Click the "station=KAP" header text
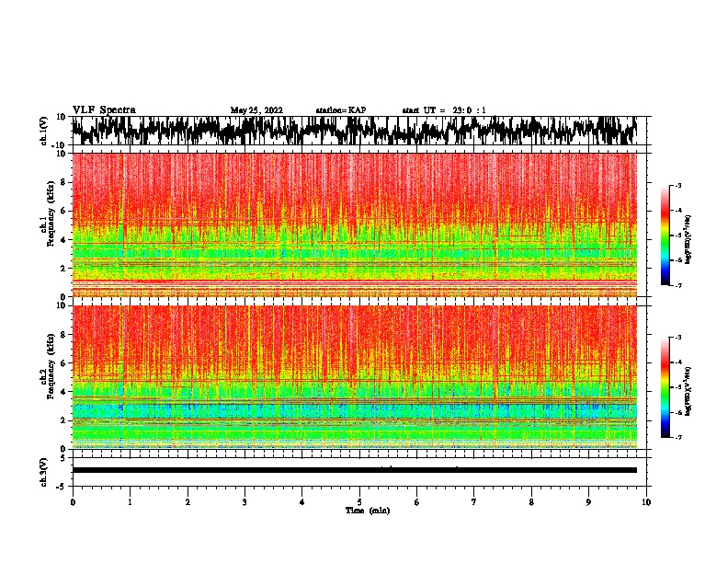Image resolution: width=728 pixels, height=563 pixels. pos(341,110)
